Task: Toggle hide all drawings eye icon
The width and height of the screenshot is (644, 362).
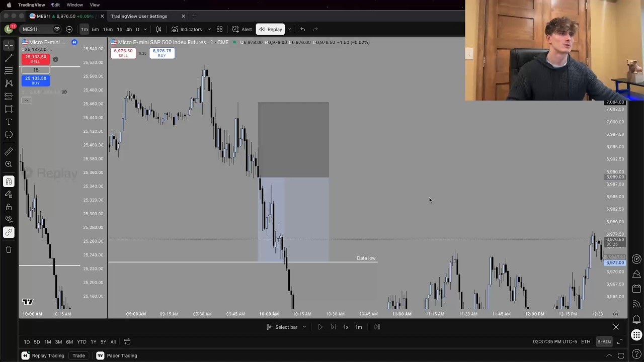Action: tap(9, 219)
